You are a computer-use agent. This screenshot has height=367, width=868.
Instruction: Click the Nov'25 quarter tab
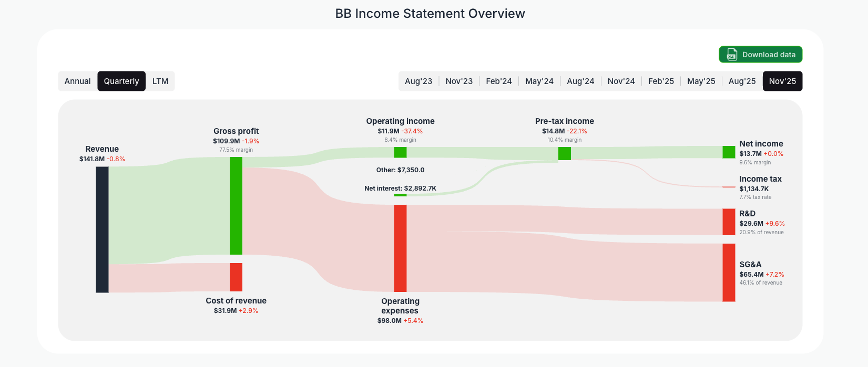point(782,81)
